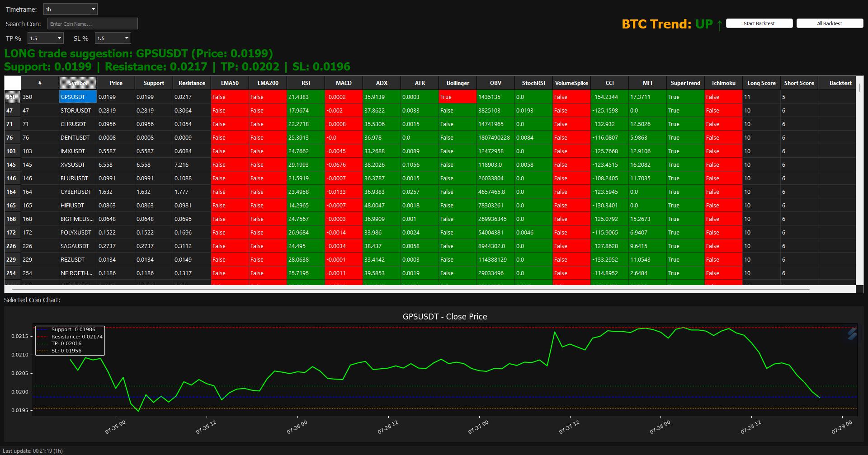Select the STORJUSDT row
The height and width of the screenshot is (455, 868).
point(75,110)
